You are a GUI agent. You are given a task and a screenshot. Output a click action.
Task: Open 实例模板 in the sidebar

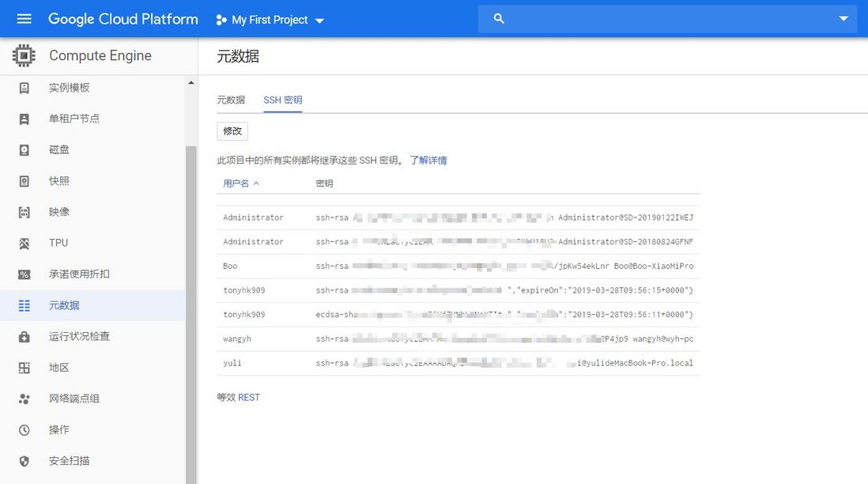[x=70, y=88]
